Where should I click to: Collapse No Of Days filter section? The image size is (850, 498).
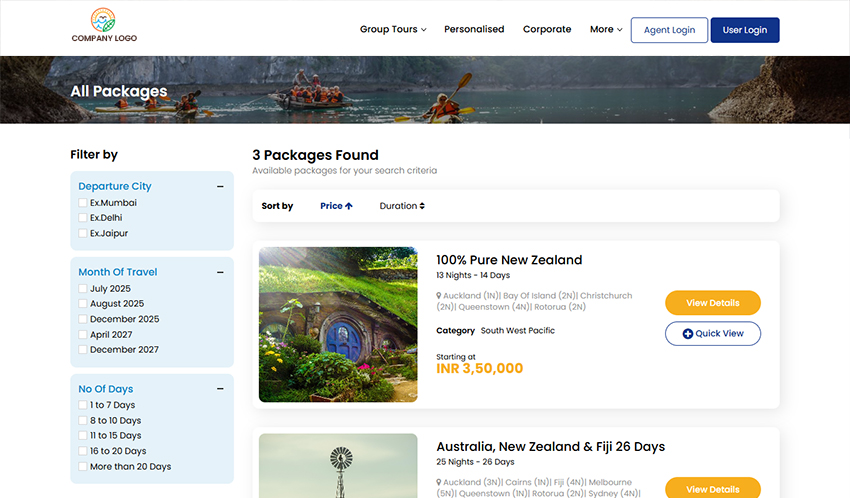point(220,389)
